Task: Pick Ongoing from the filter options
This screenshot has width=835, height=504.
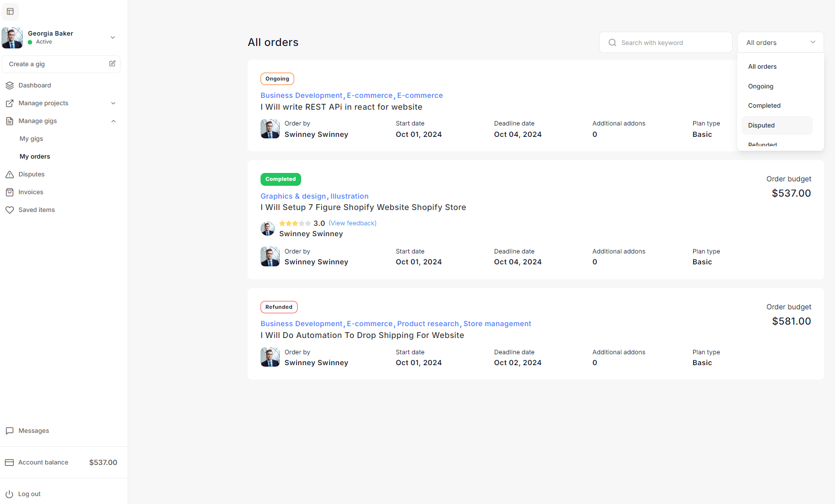Action: pos(760,86)
